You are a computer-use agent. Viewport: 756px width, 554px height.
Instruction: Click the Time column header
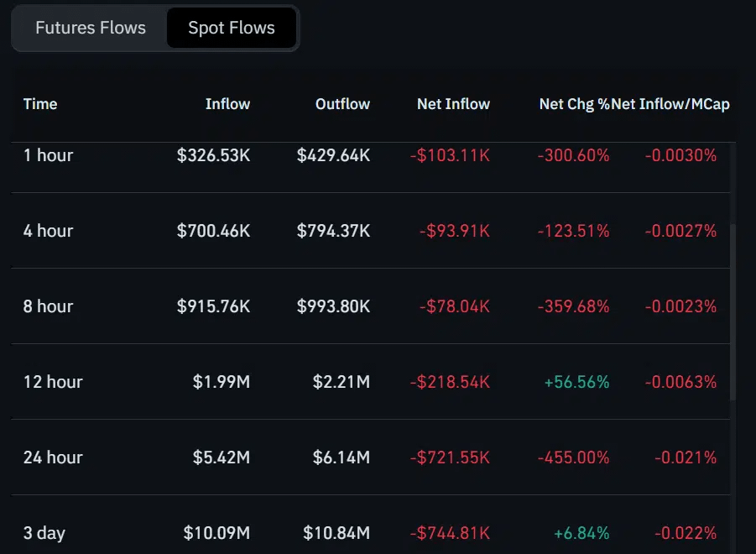(40, 104)
